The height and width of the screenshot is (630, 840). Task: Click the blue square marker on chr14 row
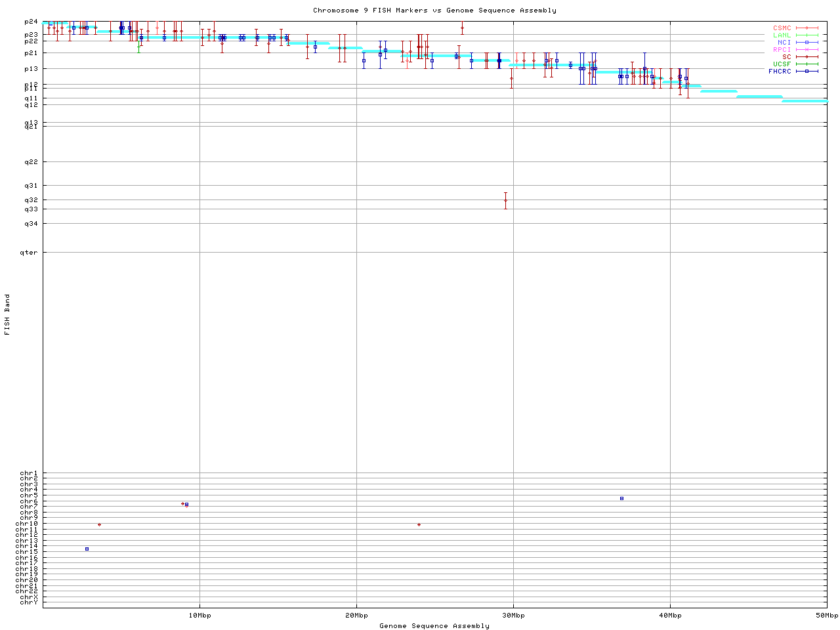click(87, 549)
